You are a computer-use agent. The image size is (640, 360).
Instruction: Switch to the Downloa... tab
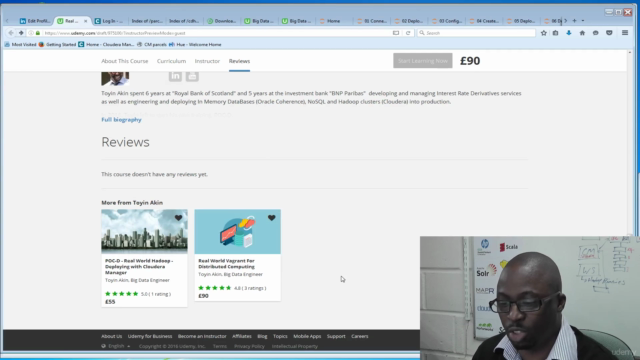(221, 21)
